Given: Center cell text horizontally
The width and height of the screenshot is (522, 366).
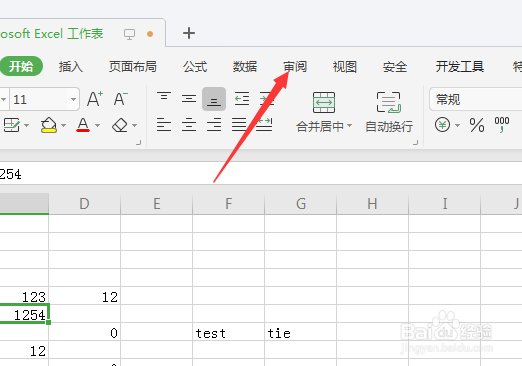Looking at the screenshot, I should (x=189, y=125).
